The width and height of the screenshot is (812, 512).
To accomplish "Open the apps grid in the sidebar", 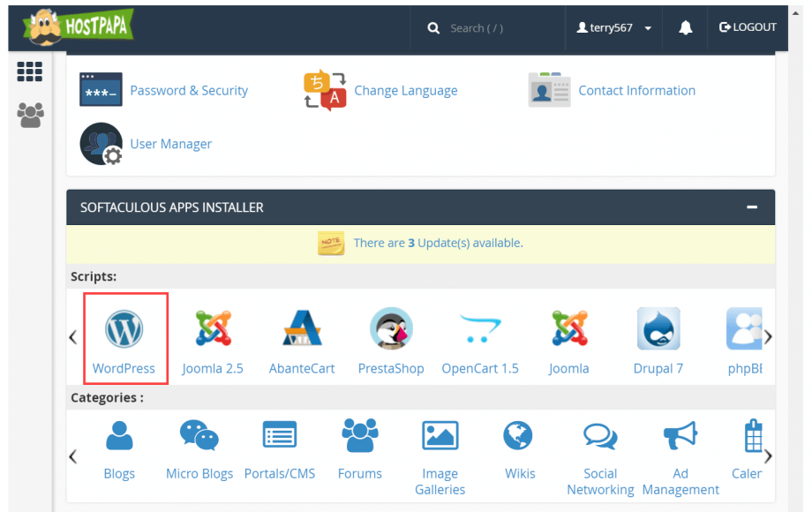I will 29,72.
